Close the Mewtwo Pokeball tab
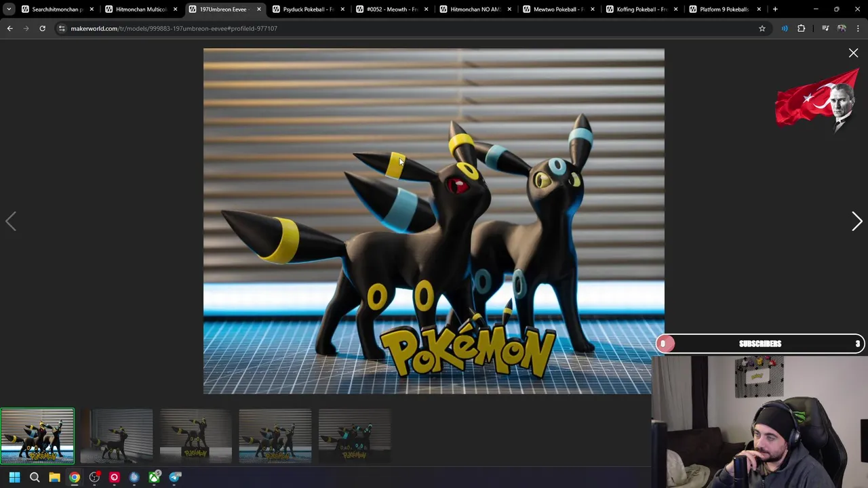The height and width of the screenshot is (488, 868). click(592, 9)
